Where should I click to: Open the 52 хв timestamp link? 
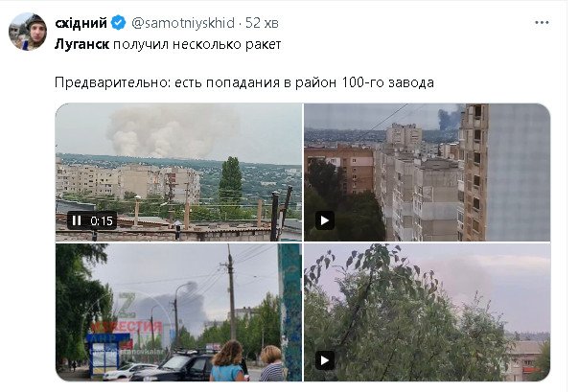pyautogui.click(x=262, y=23)
